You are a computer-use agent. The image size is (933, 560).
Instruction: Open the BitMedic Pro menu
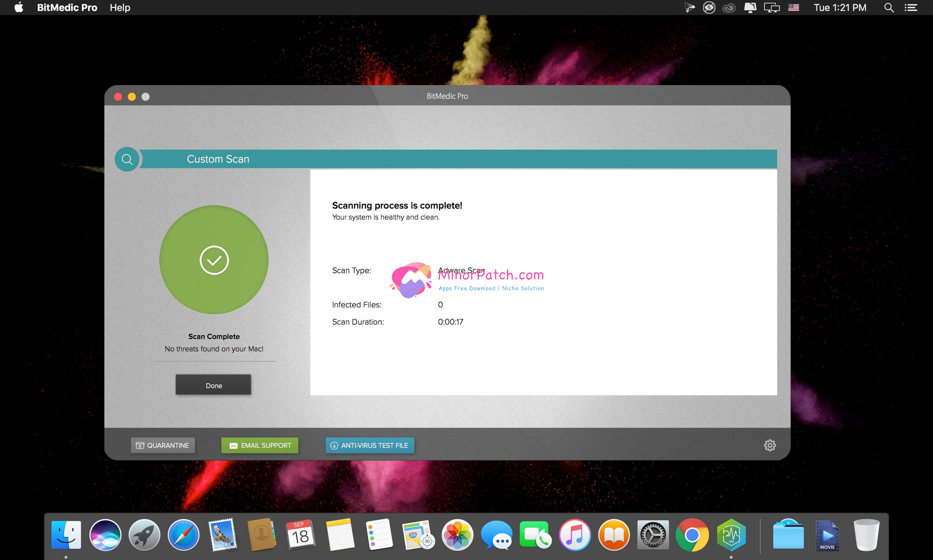click(67, 8)
